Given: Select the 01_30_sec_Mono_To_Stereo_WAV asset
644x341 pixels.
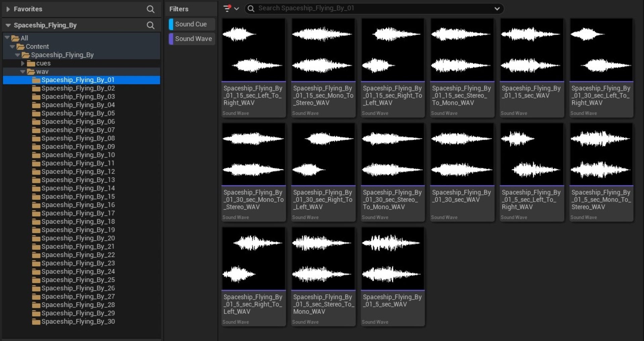Looking at the screenshot, I should pyautogui.click(x=254, y=172).
